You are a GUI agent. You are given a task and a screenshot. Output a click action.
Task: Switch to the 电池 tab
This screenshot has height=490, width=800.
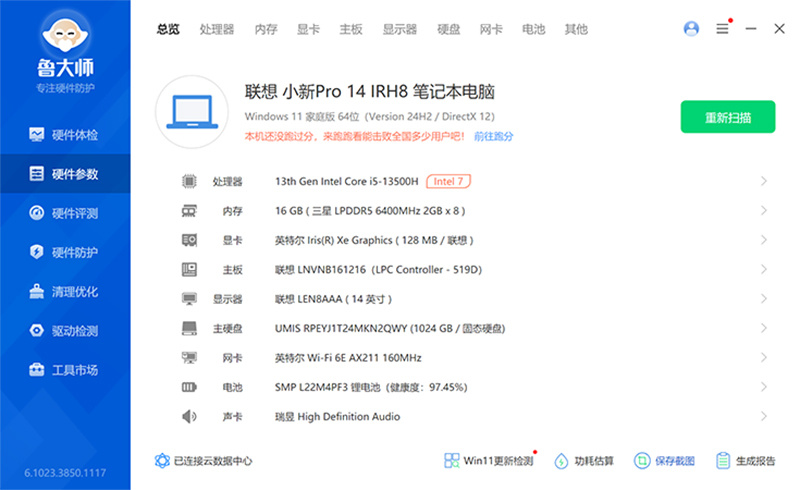[534, 29]
